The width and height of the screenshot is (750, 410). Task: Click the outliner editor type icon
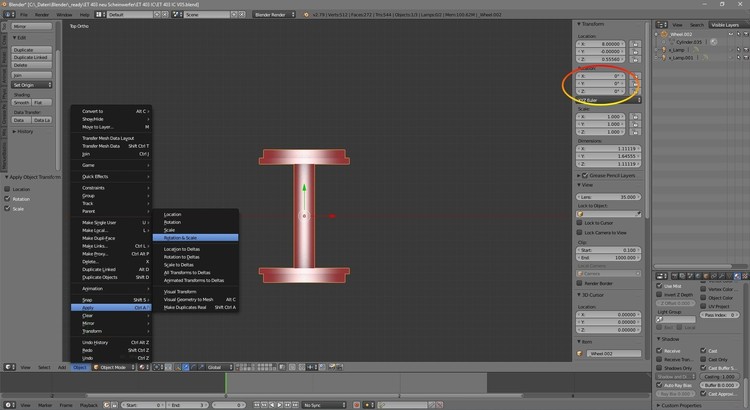[662, 24]
